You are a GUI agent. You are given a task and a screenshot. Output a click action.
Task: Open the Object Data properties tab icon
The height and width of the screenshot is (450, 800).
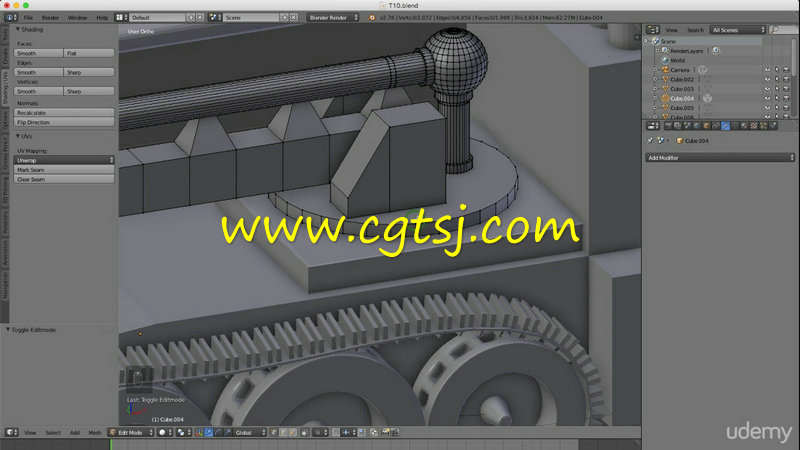(x=735, y=126)
